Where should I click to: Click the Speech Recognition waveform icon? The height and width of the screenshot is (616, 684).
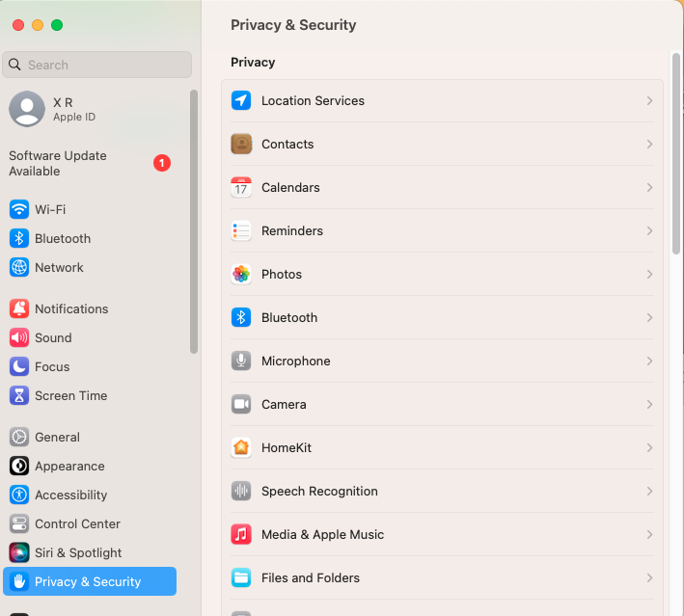pyautogui.click(x=241, y=491)
